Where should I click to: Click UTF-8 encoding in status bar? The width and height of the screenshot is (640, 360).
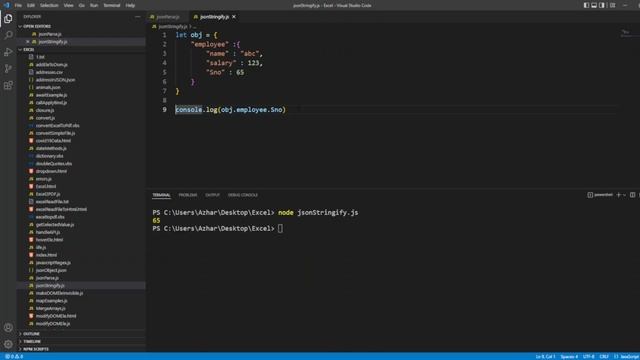589,356
